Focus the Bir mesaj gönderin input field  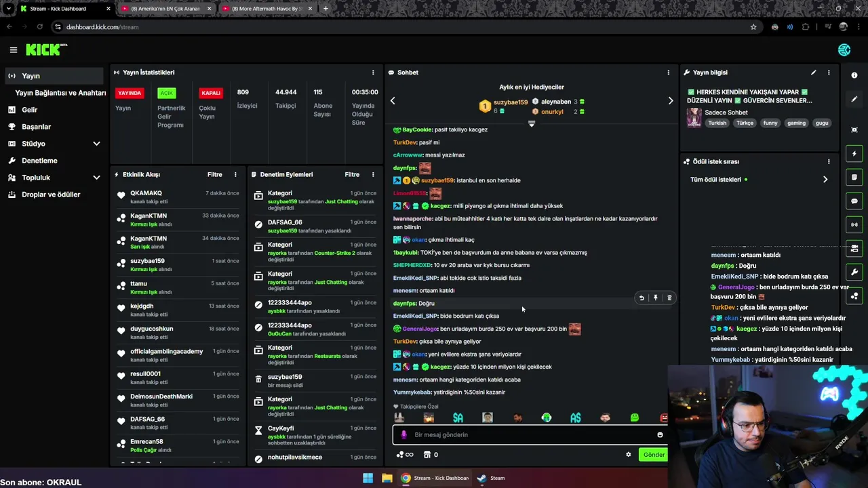(530, 434)
